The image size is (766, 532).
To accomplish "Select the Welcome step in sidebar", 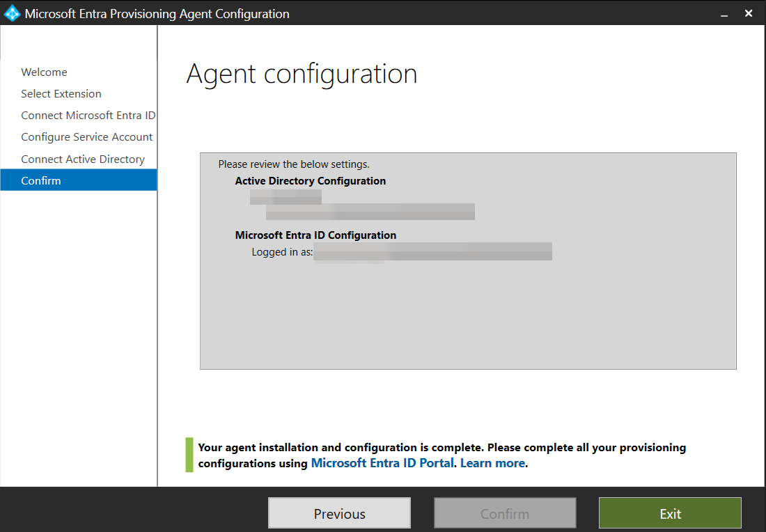I will (x=44, y=72).
